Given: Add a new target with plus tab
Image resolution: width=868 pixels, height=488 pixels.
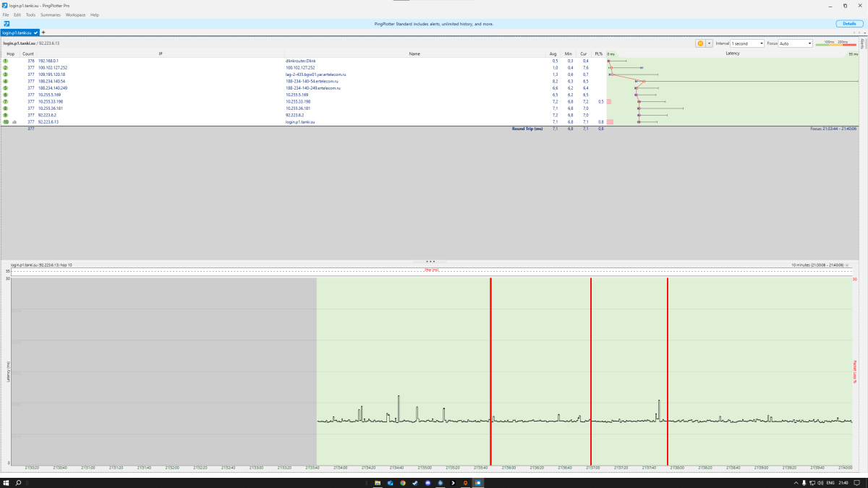Looking at the screenshot, I should pyautogui.click(x=43, y=33).
